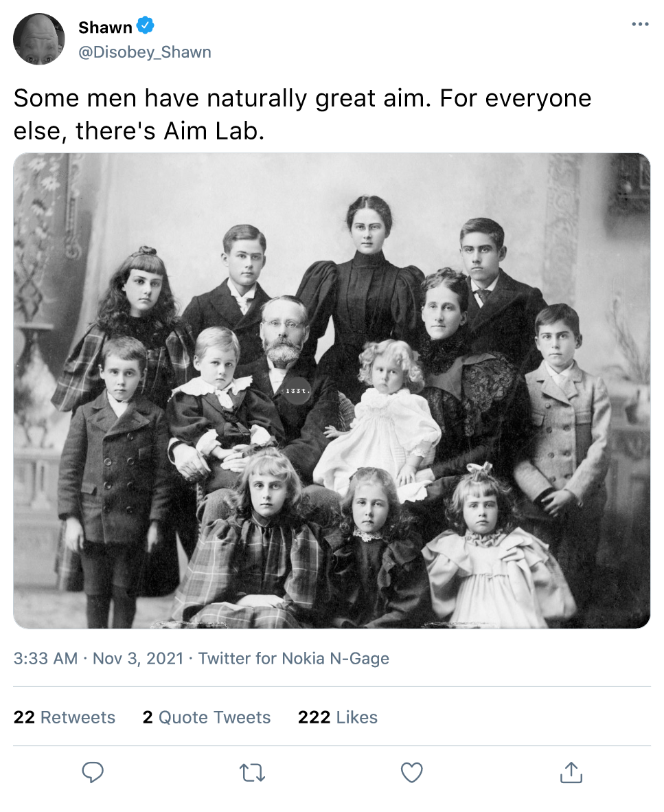Screen dimensions: 664x812
Task: Open the retweet options menu
Action: 251,773
